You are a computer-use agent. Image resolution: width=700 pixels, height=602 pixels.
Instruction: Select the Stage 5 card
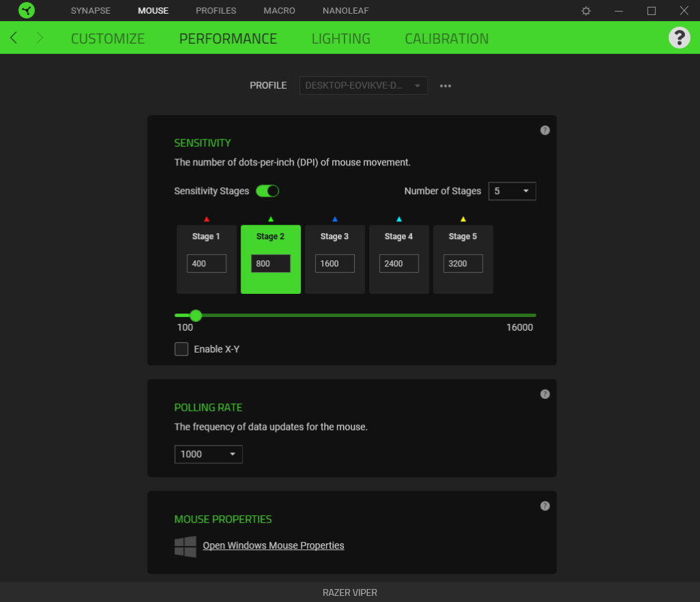[x=463, y=259]
